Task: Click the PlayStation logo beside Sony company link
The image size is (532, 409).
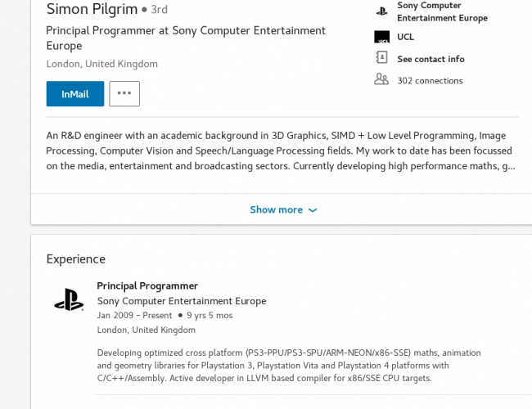Action: point(381,11)
